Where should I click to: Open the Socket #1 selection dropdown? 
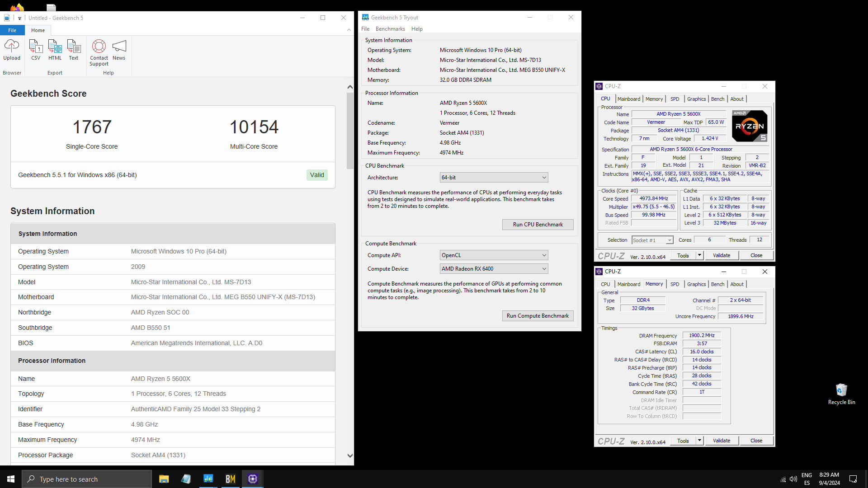pos(652,240)
